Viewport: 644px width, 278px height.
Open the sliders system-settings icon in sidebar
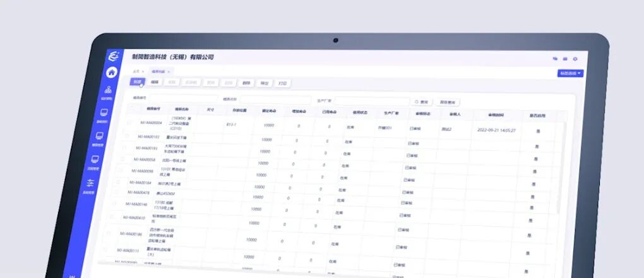[x=90, y=183]
